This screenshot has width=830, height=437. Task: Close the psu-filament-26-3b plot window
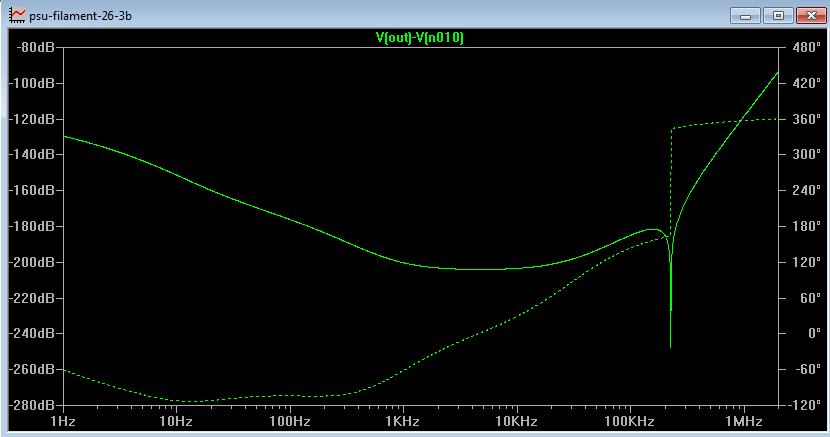(811, 15)
